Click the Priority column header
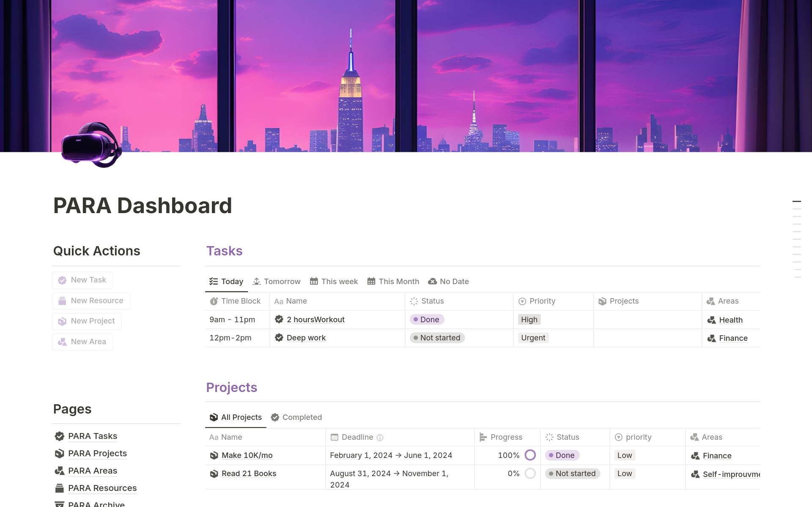Viewport: 812px width, 507px height. pyautogui.click(x=542, y=301)
